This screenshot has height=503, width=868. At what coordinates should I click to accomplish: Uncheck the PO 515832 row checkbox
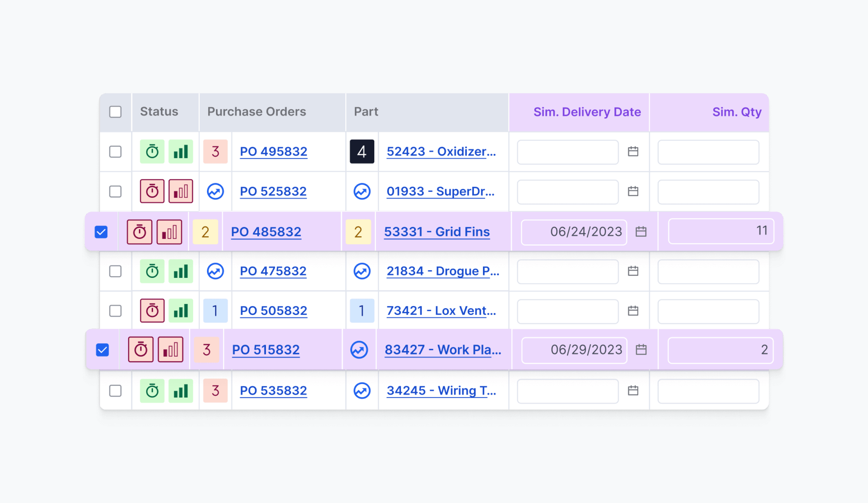pos(102,350)
